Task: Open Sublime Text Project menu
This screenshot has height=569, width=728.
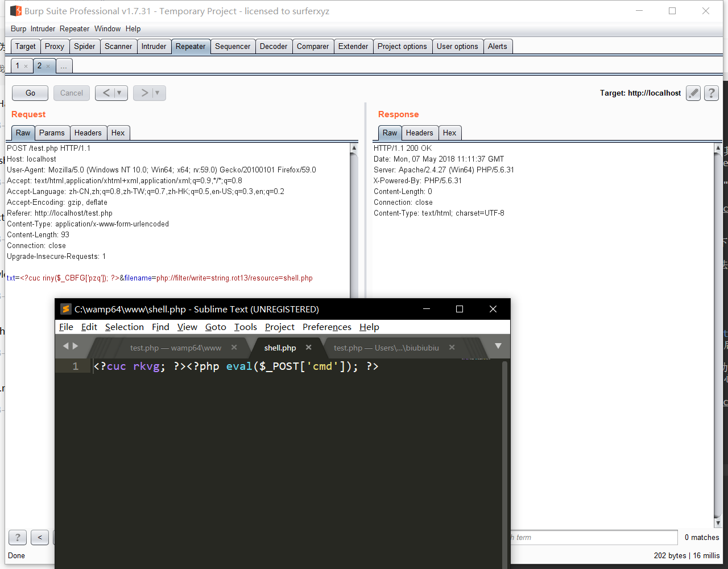Action: [280, 327]
